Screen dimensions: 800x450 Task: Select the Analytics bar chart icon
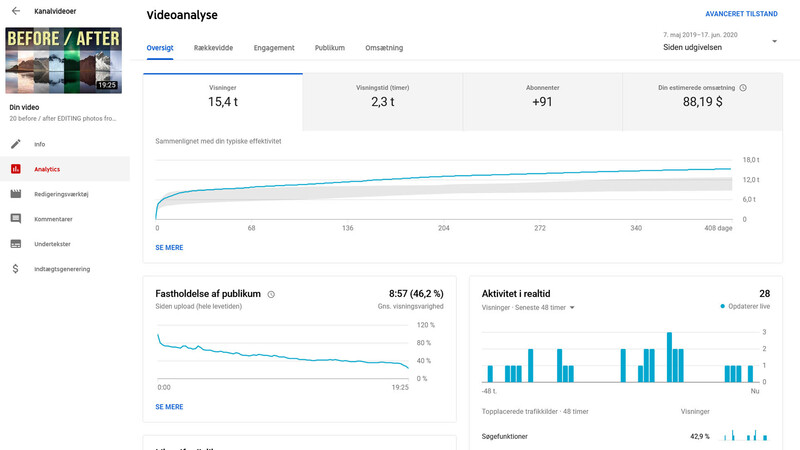16,169
